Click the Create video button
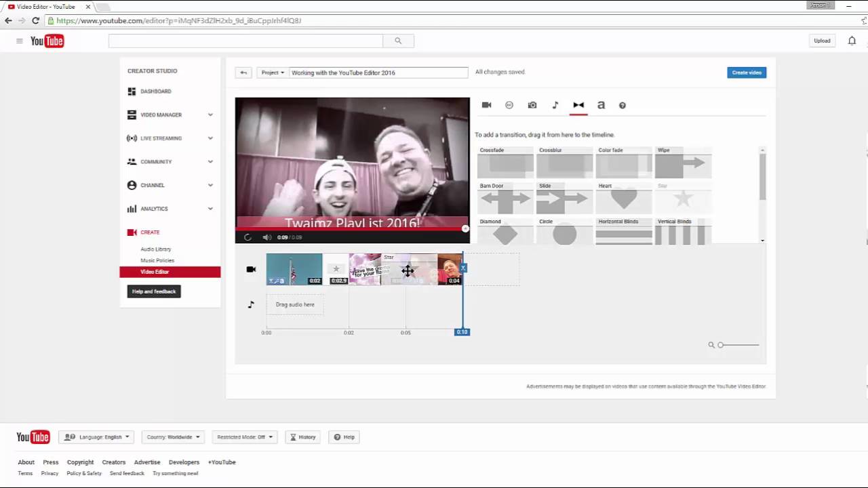The image size is (868, 488). 747,73
